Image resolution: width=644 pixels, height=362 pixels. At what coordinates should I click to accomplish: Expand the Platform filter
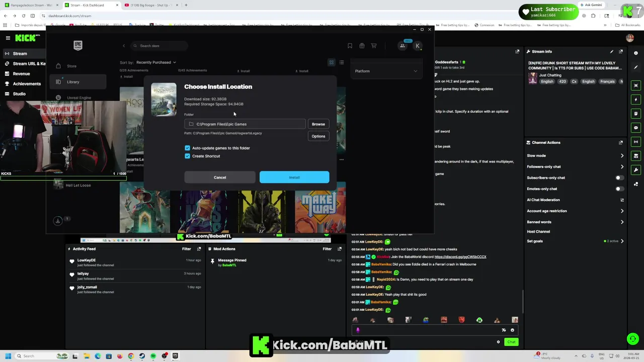click(x=386, y=71)
